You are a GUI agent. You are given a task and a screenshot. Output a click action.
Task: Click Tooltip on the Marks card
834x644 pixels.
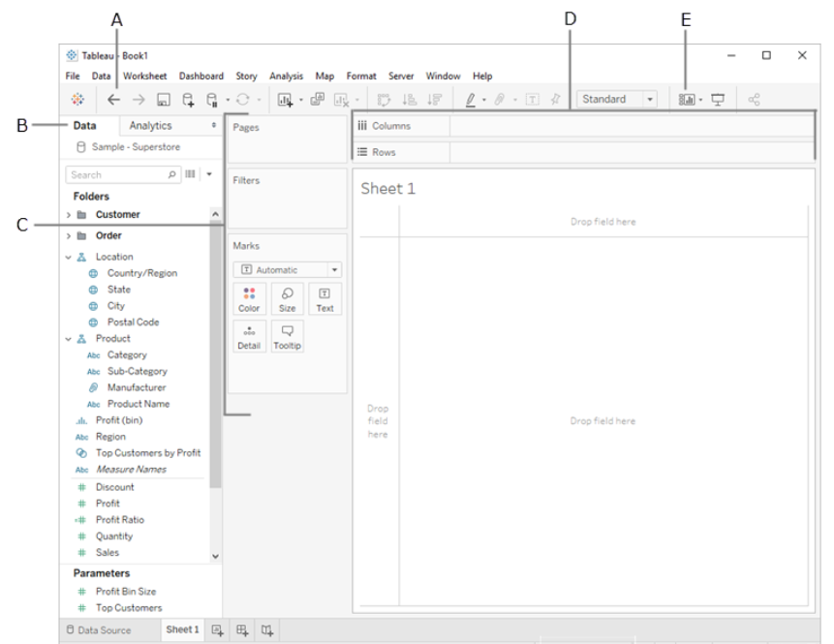point(288,337)
